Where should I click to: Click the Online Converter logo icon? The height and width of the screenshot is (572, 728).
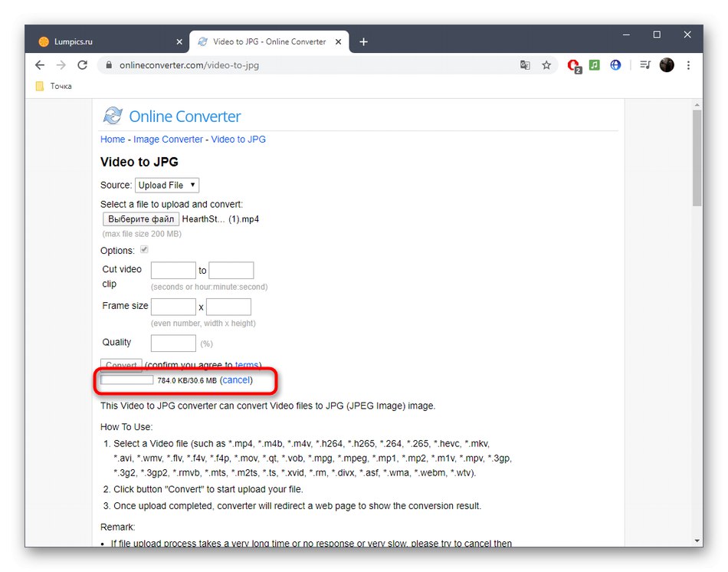(112, 116)
